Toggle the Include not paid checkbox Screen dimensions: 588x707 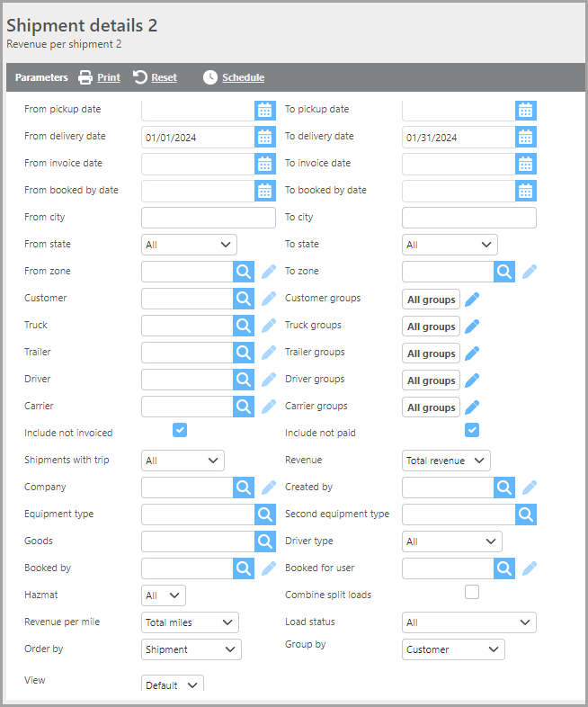tap(472, 430)
